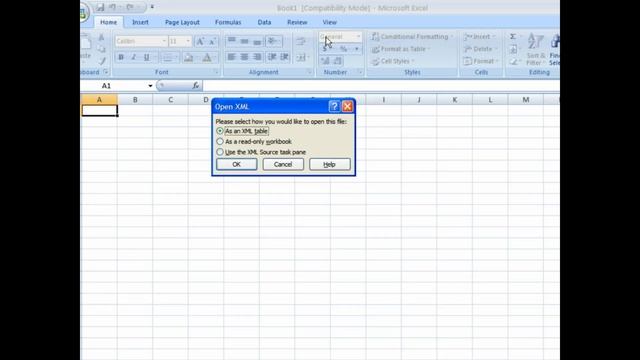Click the question mark icon in the Open XML title bar

[334, 107]
